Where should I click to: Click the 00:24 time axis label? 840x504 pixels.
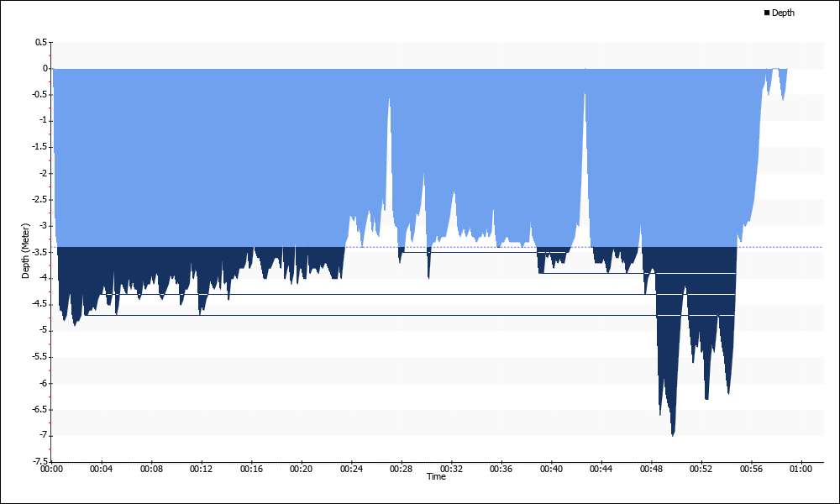[x=351, y=469]
